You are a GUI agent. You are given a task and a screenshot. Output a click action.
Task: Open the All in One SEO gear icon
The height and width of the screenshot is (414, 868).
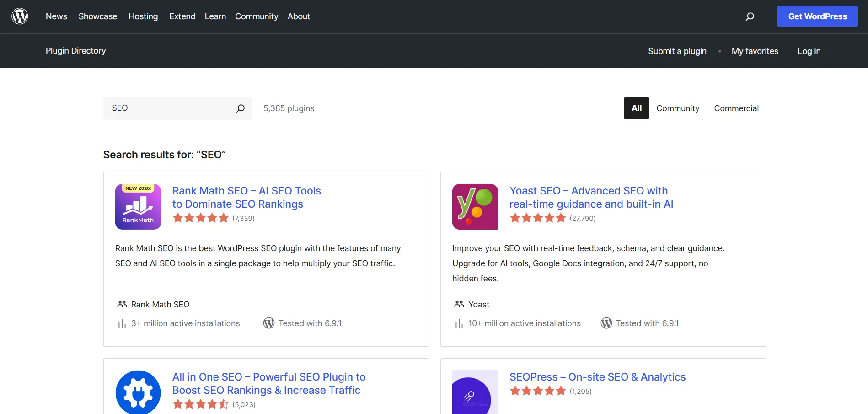[138, 392]
